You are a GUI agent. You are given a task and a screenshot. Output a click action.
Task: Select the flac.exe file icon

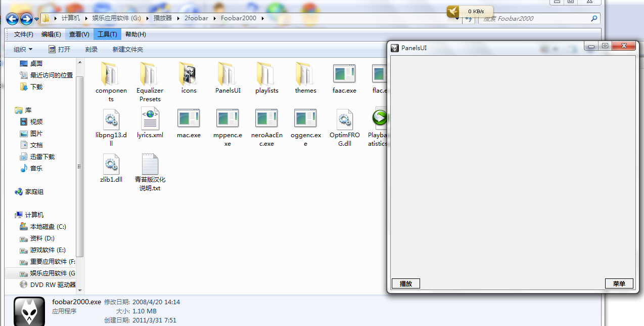[379, 73]
